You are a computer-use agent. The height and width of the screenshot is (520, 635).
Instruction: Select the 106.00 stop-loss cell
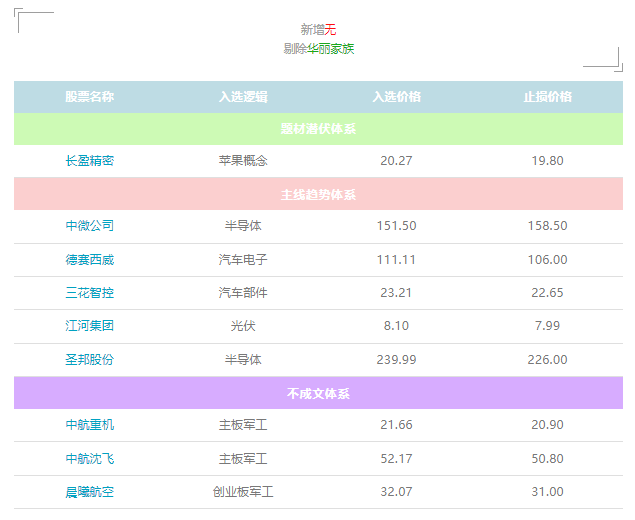(548, 260)
